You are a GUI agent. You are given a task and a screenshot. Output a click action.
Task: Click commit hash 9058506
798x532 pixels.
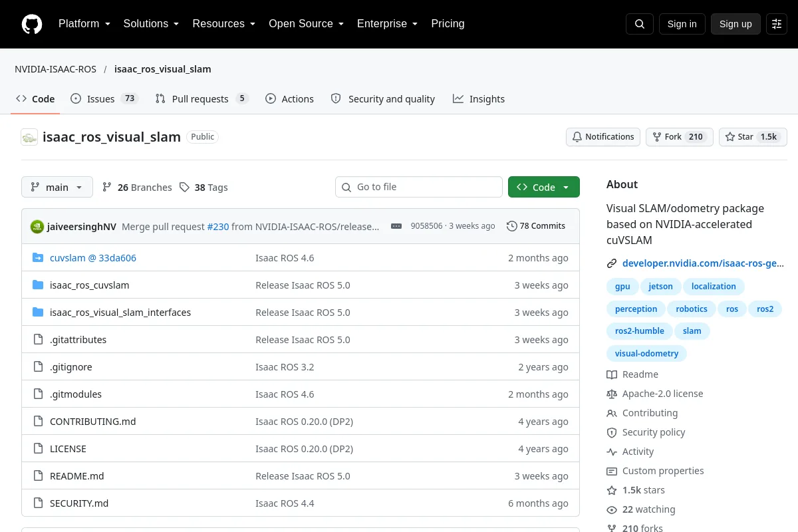pyautogui.click(x=426, y=226)
